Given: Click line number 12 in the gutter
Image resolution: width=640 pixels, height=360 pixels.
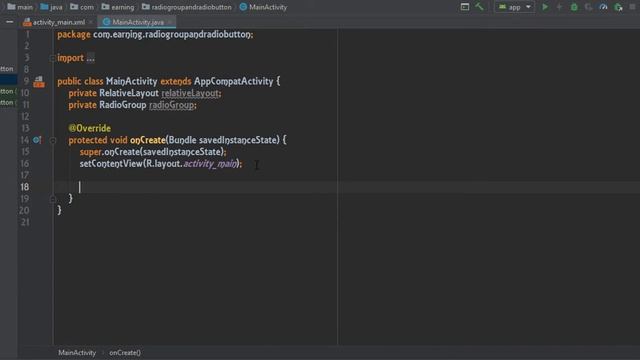Looking at the screenshot, I should tap(24, 116).
